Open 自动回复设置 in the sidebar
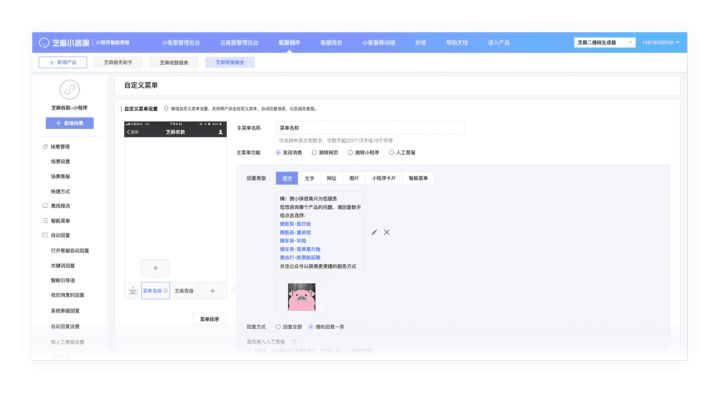This screenshot has height=393, width=720. click(x=65, y=326)
